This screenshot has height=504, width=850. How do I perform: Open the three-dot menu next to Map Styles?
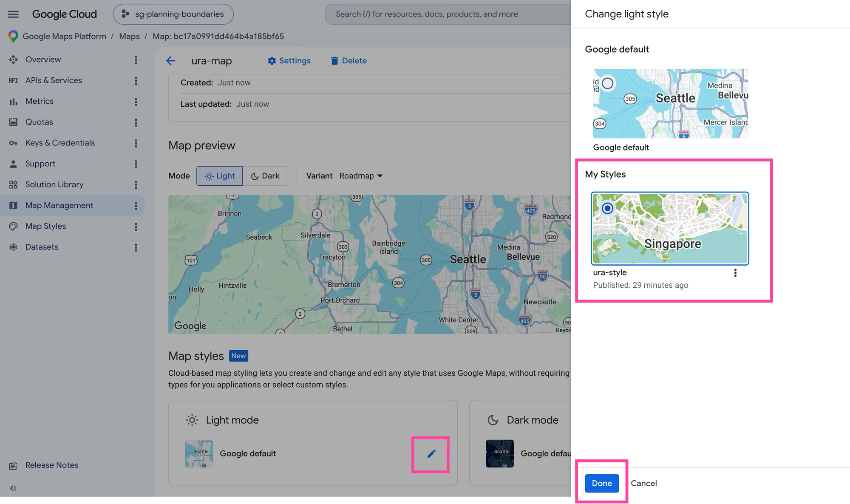136,227
